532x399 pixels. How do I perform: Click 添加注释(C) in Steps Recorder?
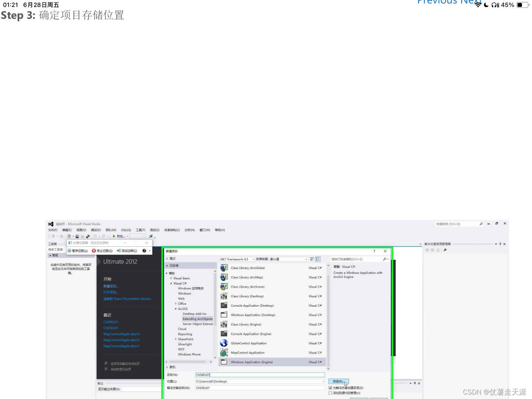pyautogui.click(x=127, y=251)
